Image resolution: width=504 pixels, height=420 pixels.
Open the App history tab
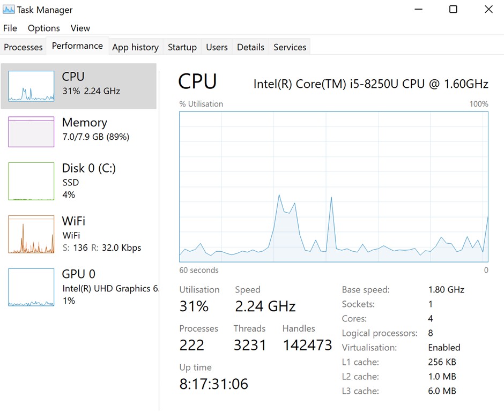pos(135,47)
